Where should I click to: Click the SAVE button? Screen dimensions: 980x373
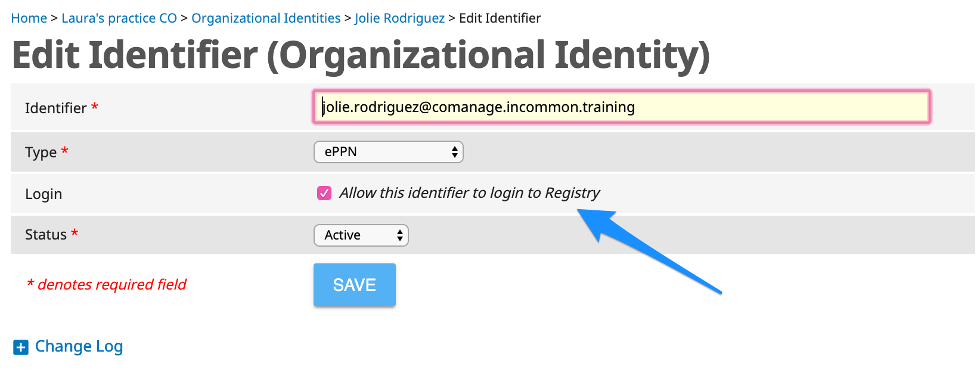(x=355, y=285)
